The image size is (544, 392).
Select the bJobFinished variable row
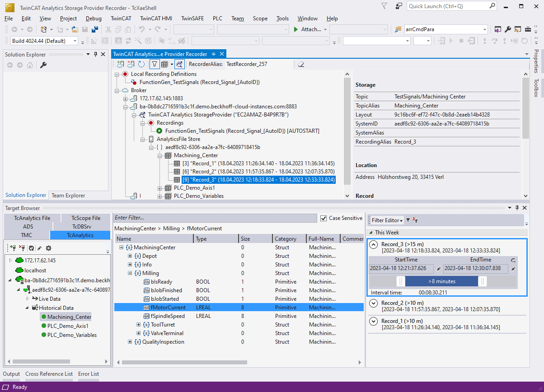tap(239, 290)
